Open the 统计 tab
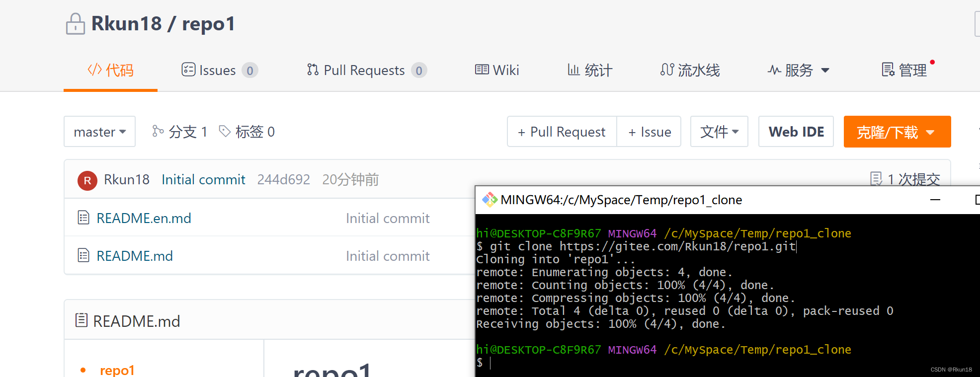980x377 pixels. pyautogui.click(x=590, y=70)
